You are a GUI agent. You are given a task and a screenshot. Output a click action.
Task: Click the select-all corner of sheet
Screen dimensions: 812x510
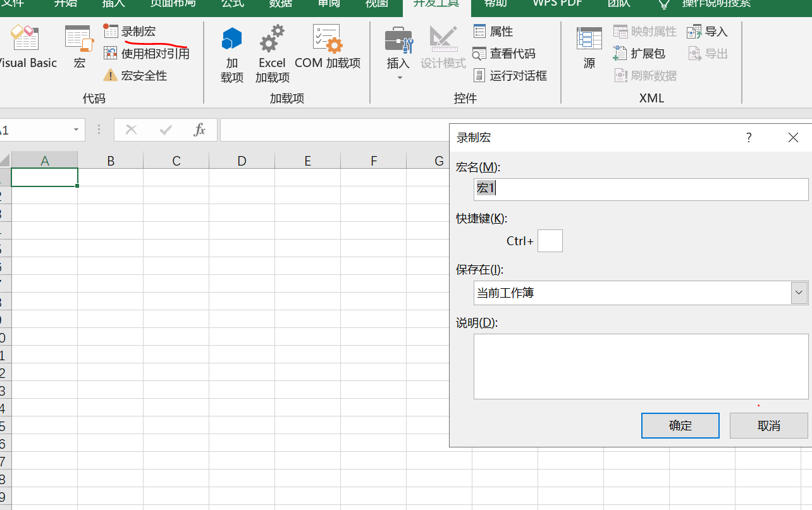coord(5,161)
